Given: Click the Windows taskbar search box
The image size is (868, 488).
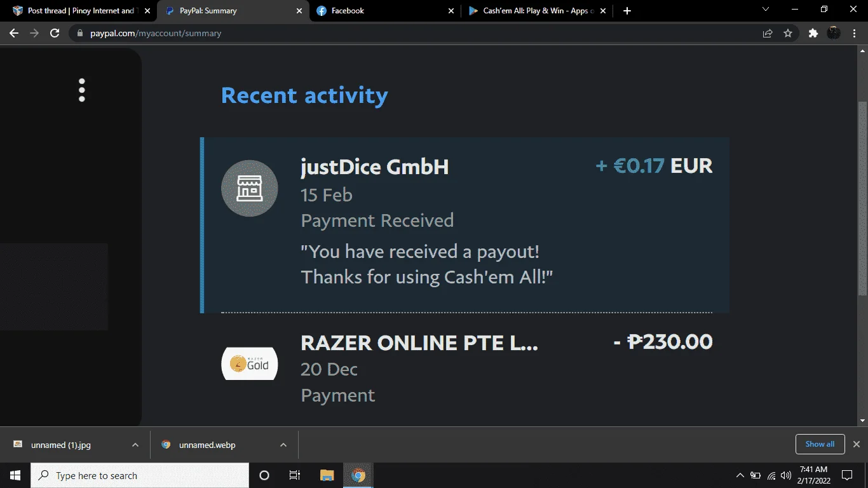Looking at the screenshot, I should point(140,475).
